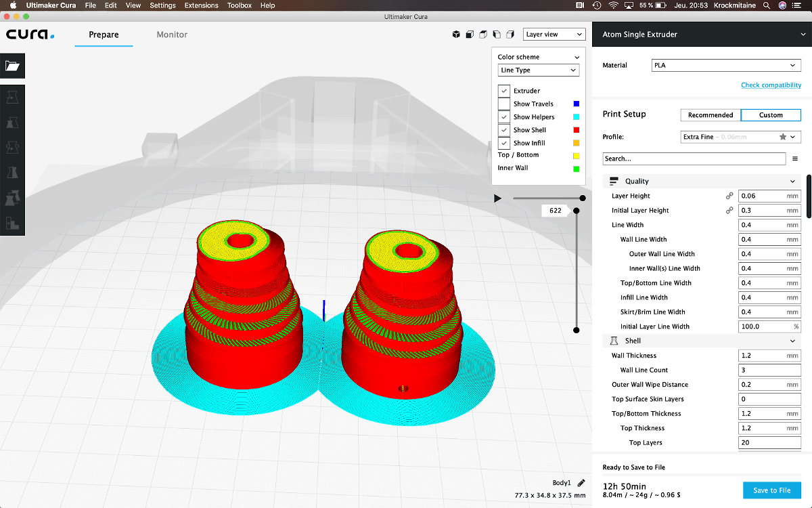This screenshot has height=508, width=812.
Task: Open the settings visibility hamburger menu
Action: (795, 158)
